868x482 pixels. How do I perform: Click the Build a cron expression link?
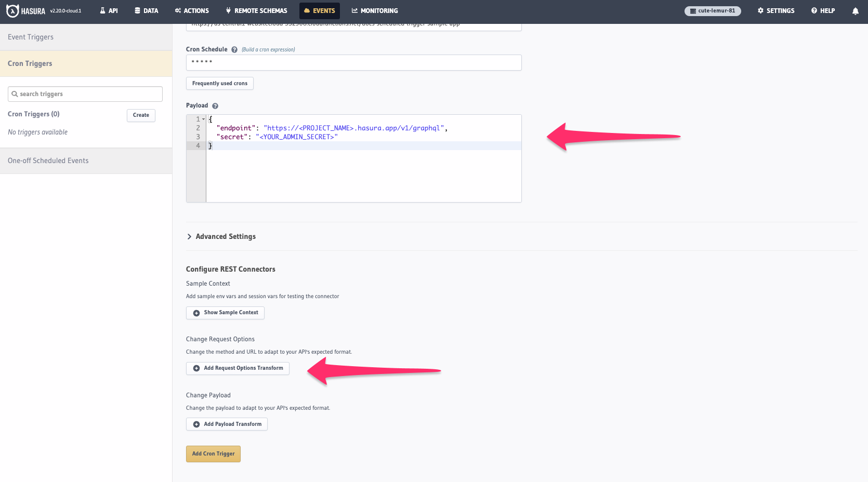(x=268, y=49)
